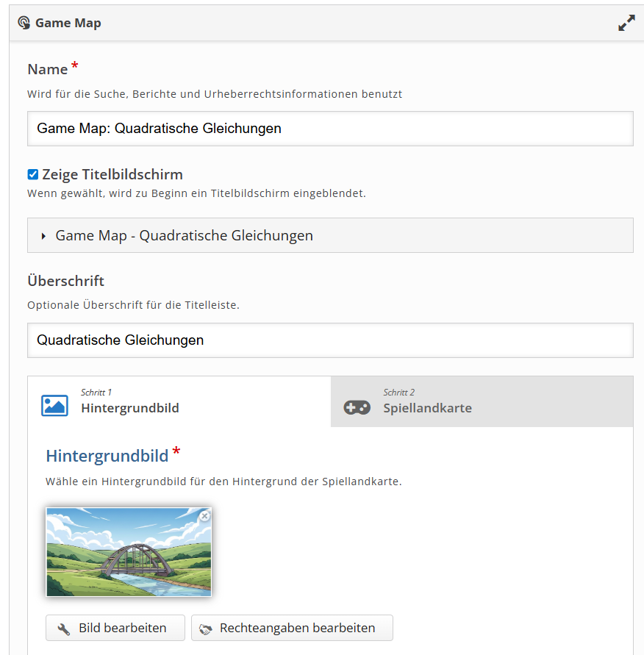Click the wrench icon on Bild bearbeiten

click(64, 629)
